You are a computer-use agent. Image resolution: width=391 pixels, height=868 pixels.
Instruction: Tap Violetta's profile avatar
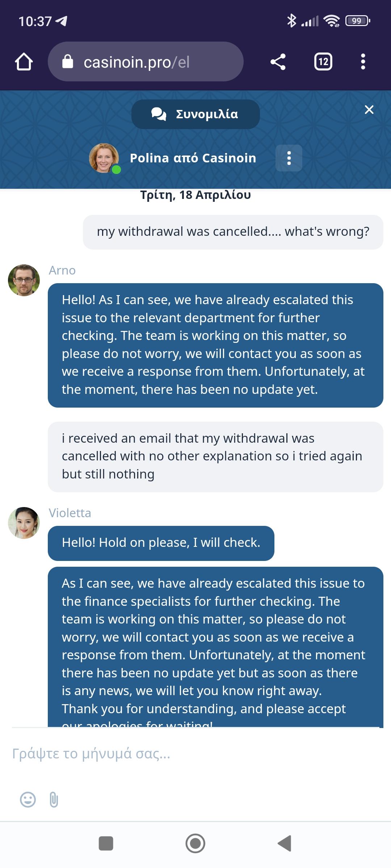[24, 523]
